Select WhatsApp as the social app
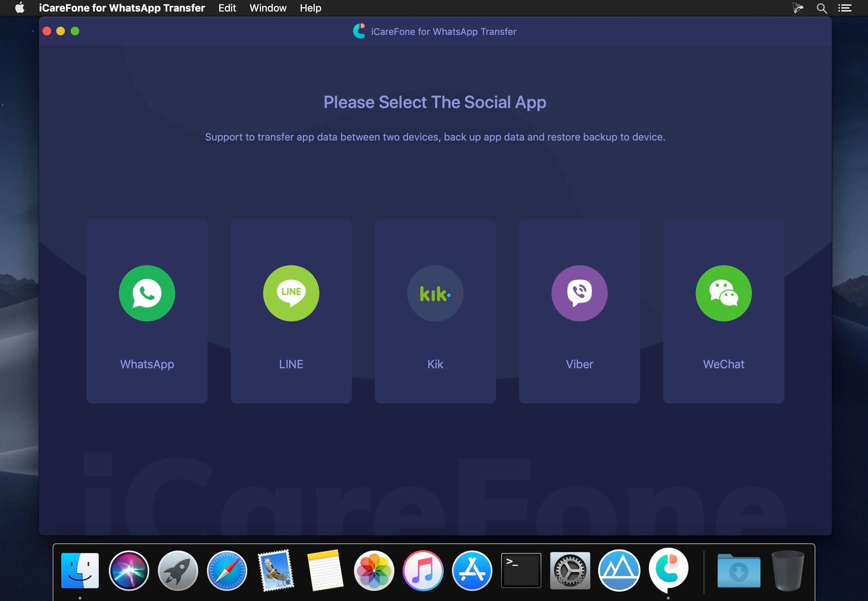This screenshot has height=601, width=868. click(x=146, y=311)
